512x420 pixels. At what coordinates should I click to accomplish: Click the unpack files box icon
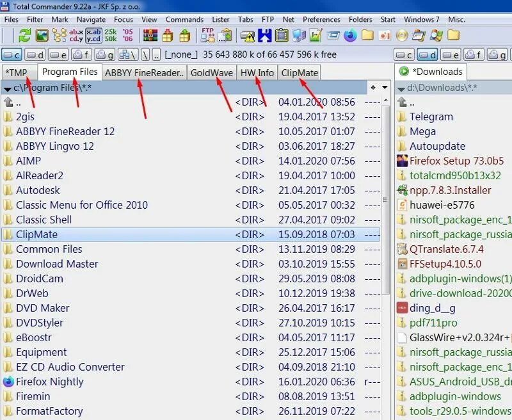pyautogui.click(x=185, y=35)
